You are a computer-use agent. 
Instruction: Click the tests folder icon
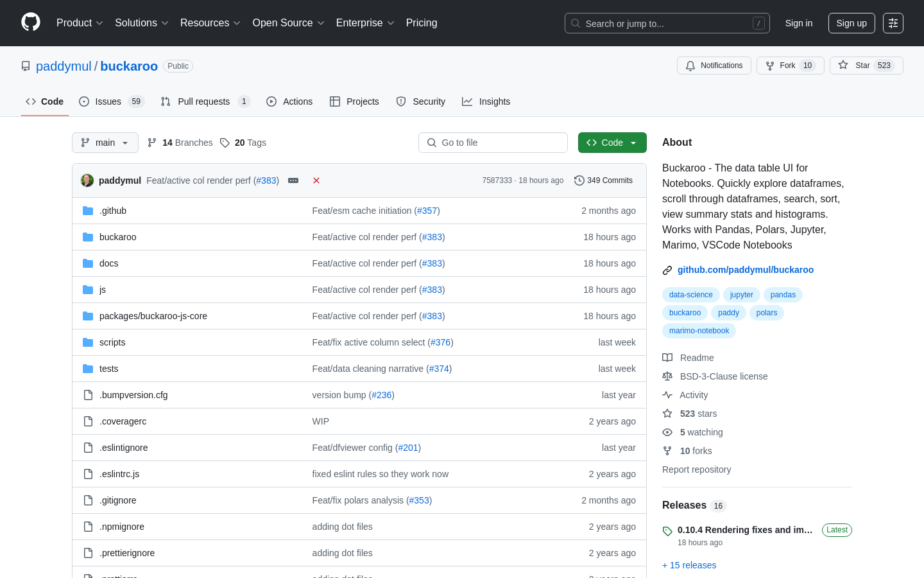[88, 369]
